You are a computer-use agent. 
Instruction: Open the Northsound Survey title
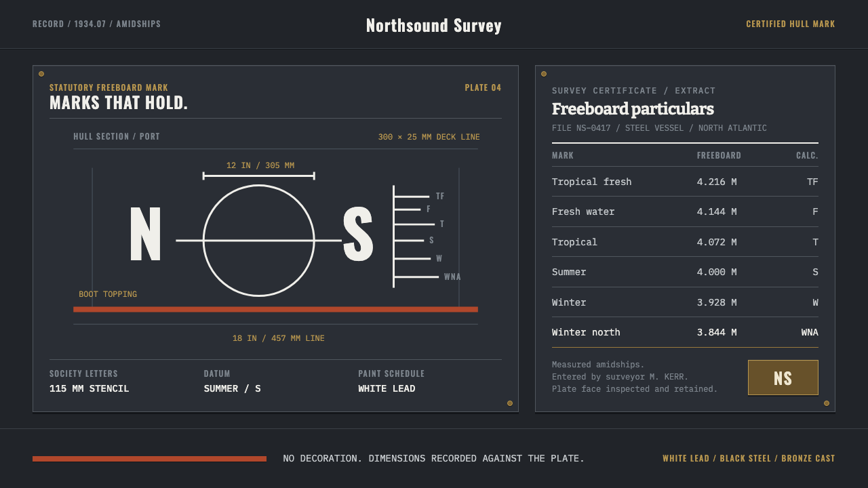coord(434,26)
